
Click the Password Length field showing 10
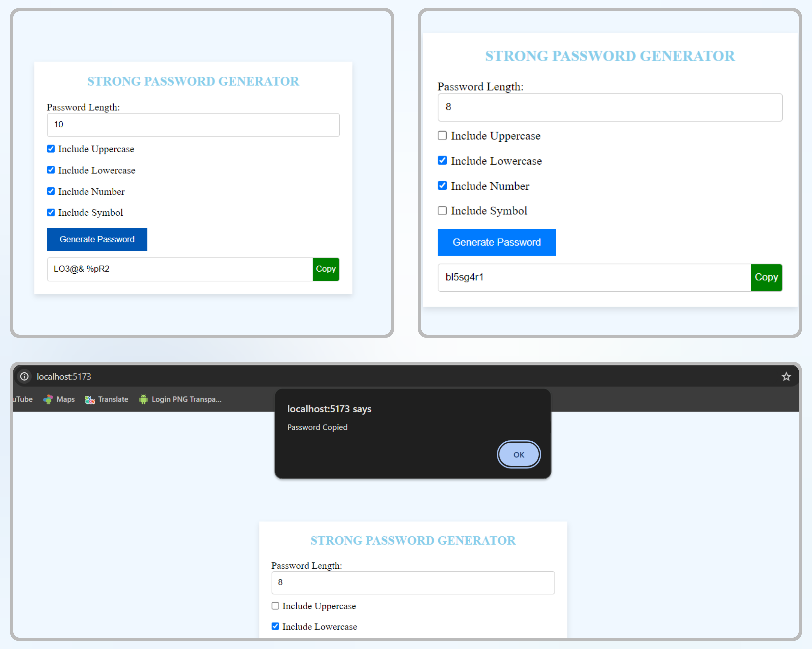click(x=193, y=125)
